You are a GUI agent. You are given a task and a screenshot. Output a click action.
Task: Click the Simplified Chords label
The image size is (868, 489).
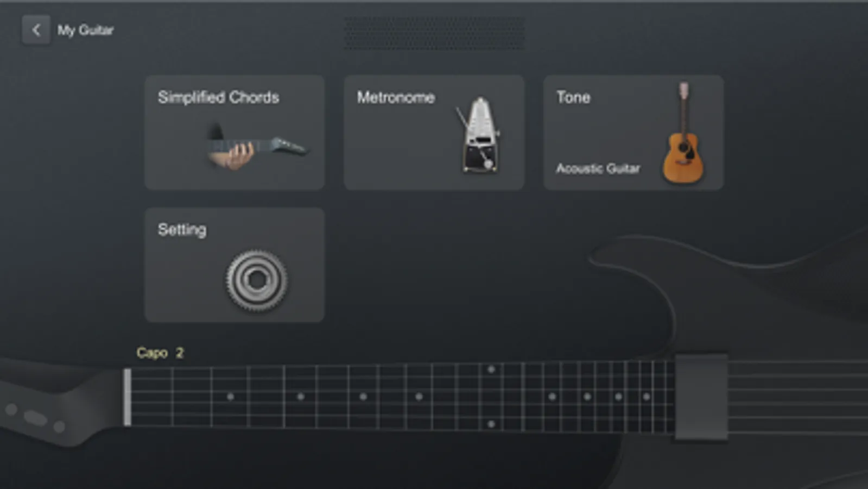point(218,97)
